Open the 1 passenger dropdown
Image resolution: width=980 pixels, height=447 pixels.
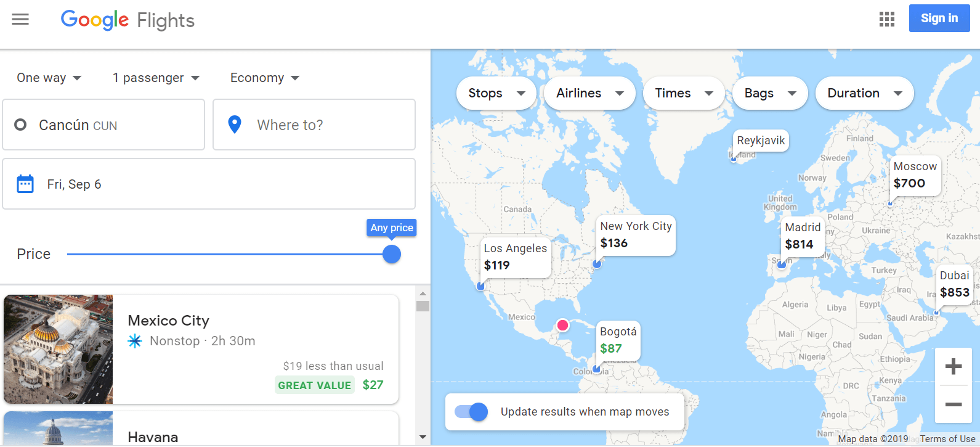(156, 78)
